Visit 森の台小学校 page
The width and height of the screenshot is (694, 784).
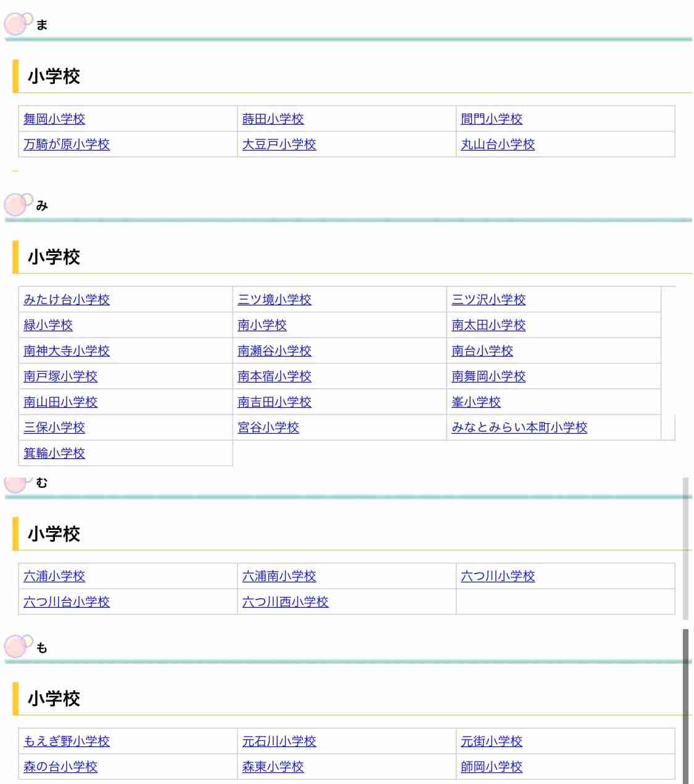click(60, 767)
